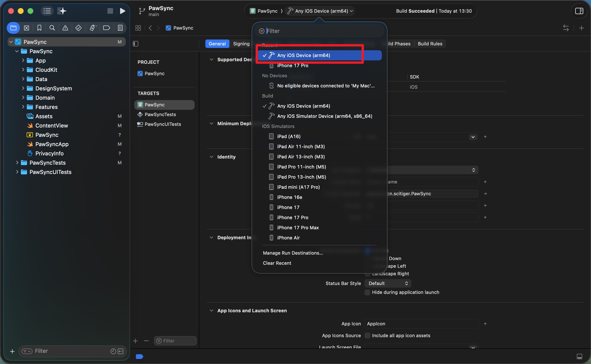The height and width of the screenshot is (364, 591).
Task: Hide the project and targets list icon
Action: coord(136,44)
